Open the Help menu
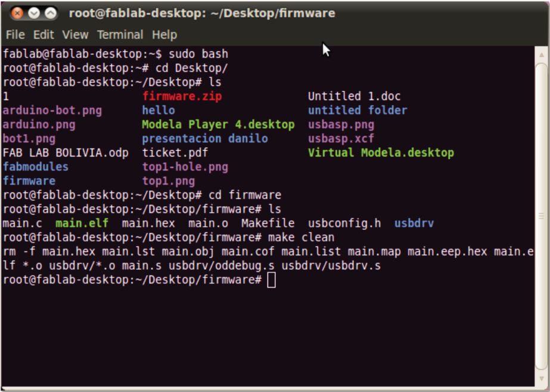 (x=164, y=35)
